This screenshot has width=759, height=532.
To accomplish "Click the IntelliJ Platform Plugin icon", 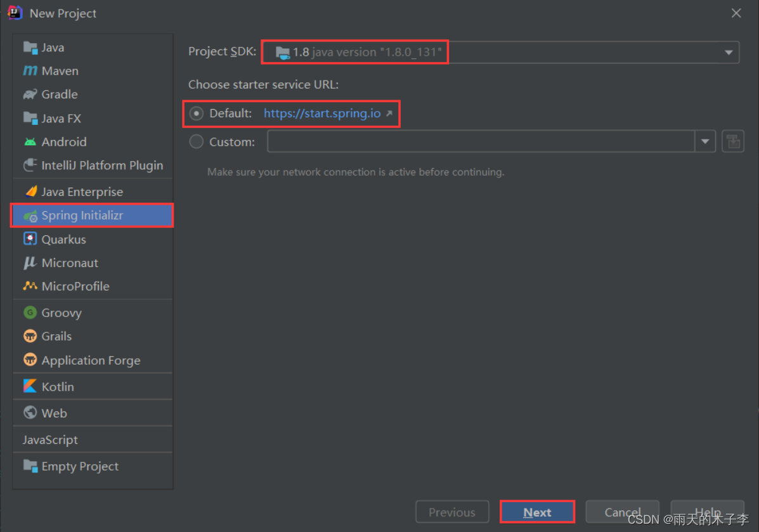I will point(30,165).
